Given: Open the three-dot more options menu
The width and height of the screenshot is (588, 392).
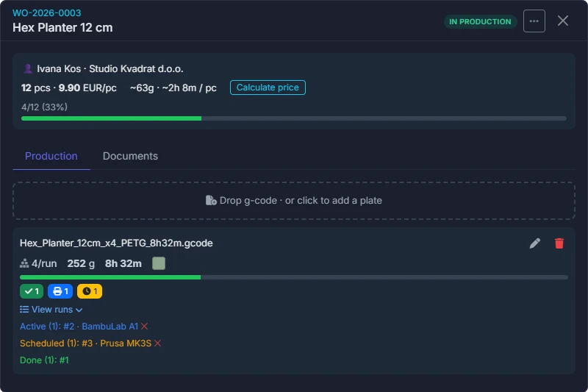Looking at the screenshot, I should 534,21.
